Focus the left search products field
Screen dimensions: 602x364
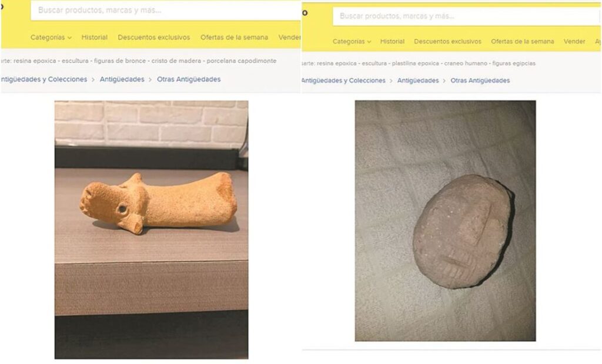coord(165,11)
